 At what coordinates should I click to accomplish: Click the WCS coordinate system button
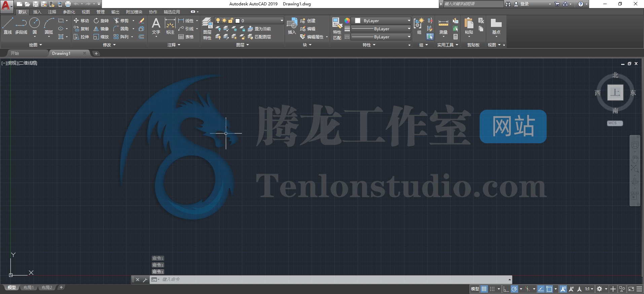(x=615, y=123)
